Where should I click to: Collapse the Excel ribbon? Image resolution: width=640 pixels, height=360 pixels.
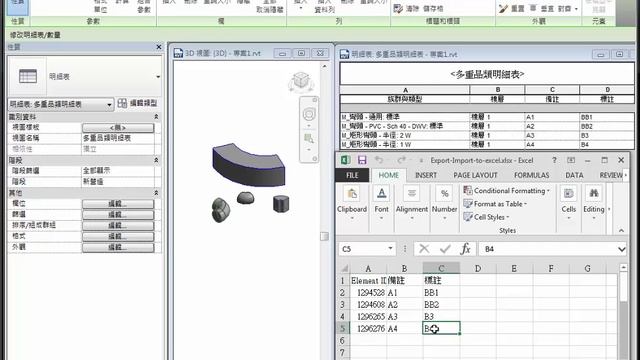(x=621, y=231)
